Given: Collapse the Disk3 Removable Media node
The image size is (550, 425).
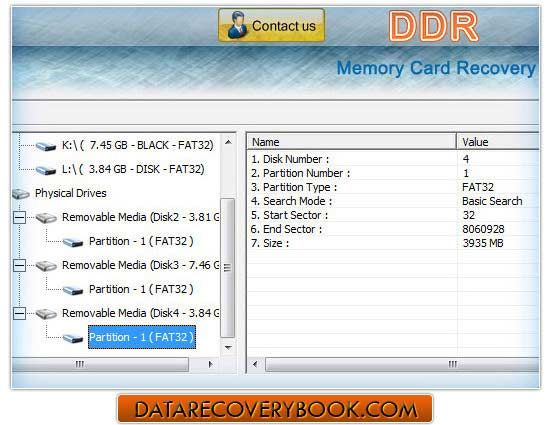Looking at the screenshot, I should [19, 266].
